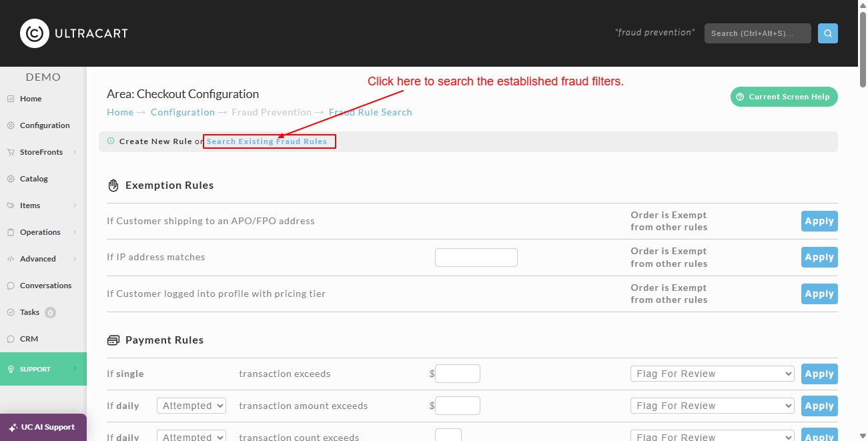
Task: Click the IP address matches input field
Action: [476, 258]
